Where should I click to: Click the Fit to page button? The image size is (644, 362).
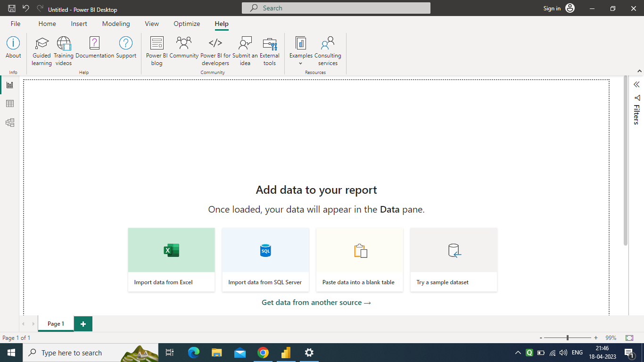[629, 337]
